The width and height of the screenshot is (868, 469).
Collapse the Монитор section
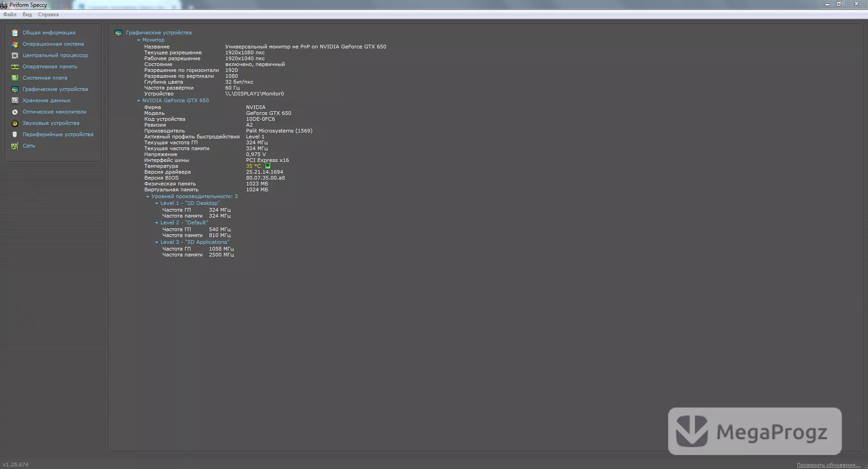tap(139, 40)
